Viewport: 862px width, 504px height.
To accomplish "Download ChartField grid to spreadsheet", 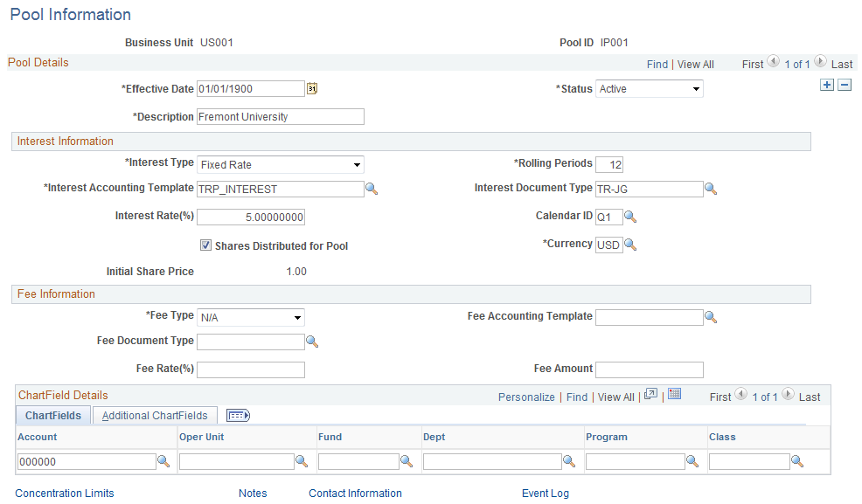I will click(x=675, y=394).
